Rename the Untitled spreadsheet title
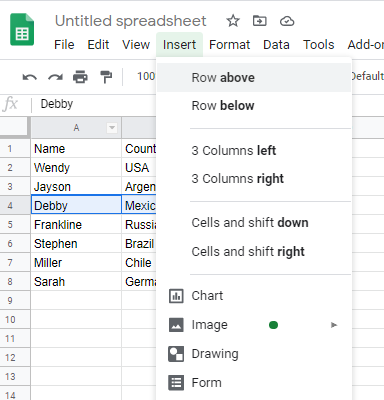Viewport: 384px width, 400px height. (131, 21)
